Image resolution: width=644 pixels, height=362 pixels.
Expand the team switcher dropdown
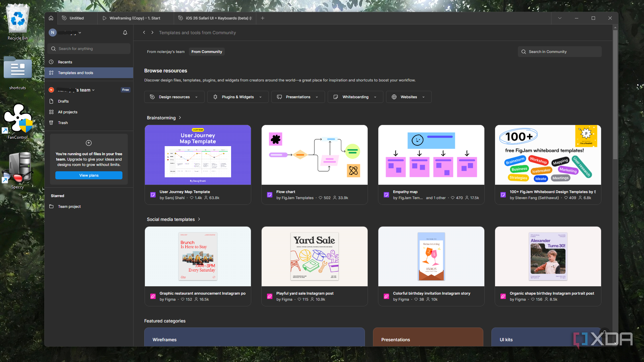(93, 90)
